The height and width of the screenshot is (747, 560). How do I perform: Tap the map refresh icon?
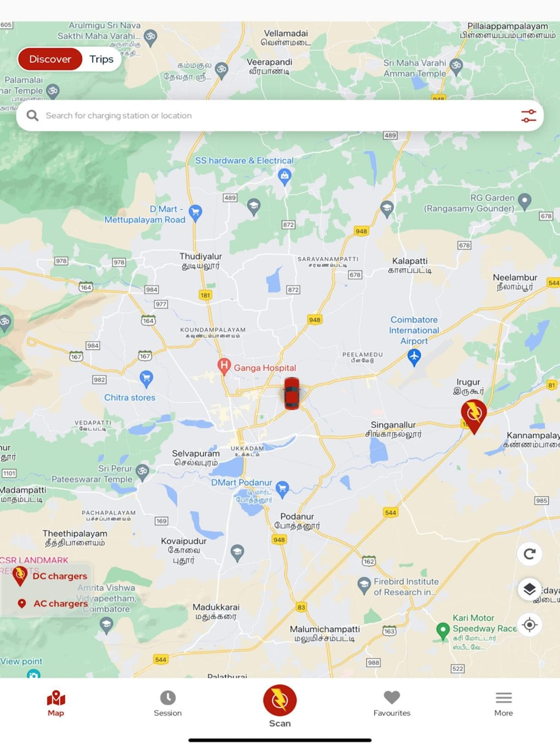click(x=529, y=554)
